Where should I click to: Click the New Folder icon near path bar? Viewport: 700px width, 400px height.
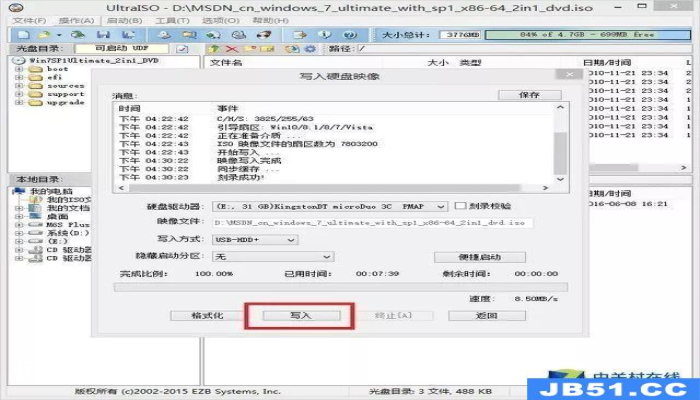[x=249, y=49]
